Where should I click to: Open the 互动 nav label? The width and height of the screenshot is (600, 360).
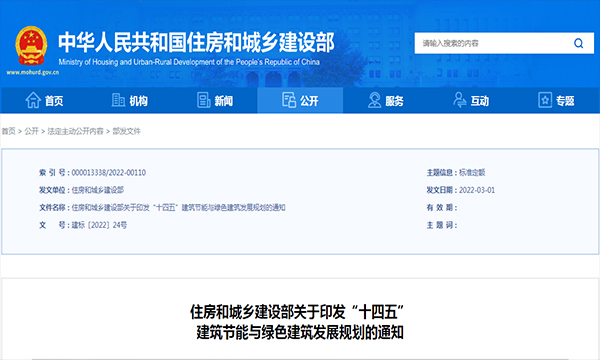[x=480, y=101]
